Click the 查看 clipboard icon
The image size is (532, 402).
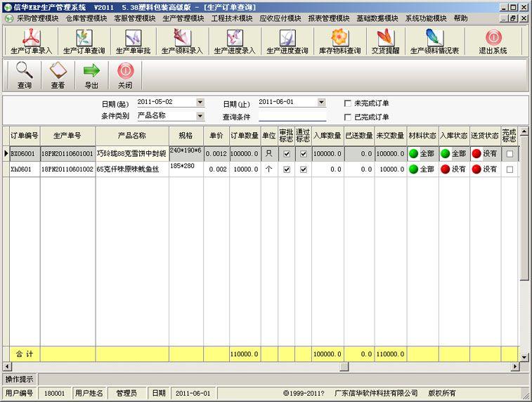(58, 70)
